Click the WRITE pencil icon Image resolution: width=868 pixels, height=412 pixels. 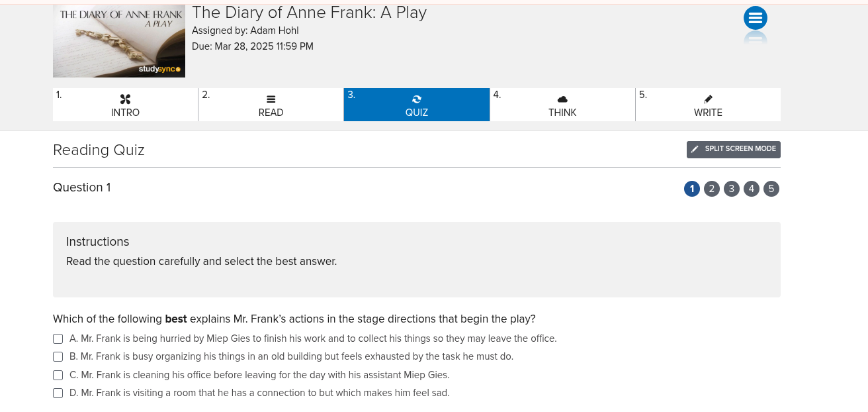tap(708, 99)
